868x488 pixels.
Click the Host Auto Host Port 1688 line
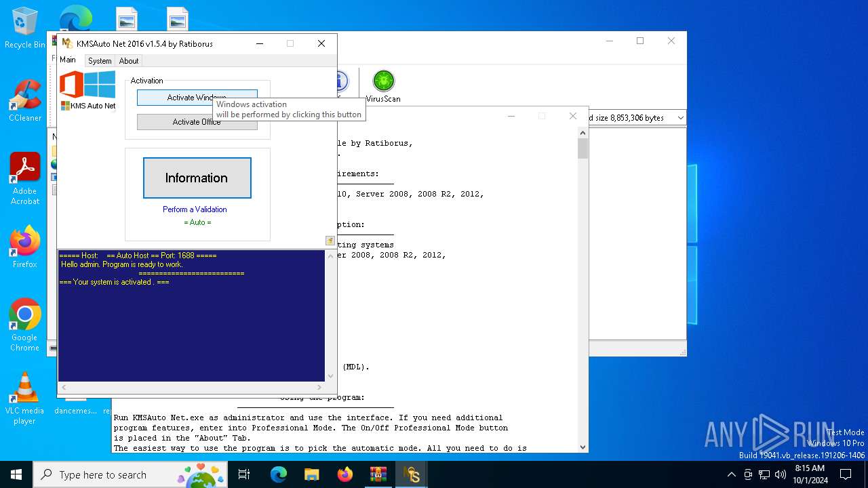point(138,256)
